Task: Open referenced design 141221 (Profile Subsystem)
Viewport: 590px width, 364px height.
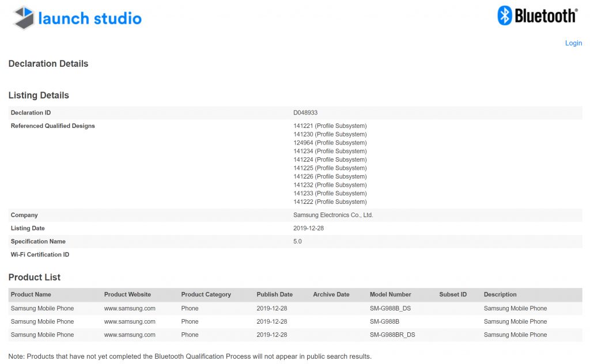Action: [x=330, y=126]
